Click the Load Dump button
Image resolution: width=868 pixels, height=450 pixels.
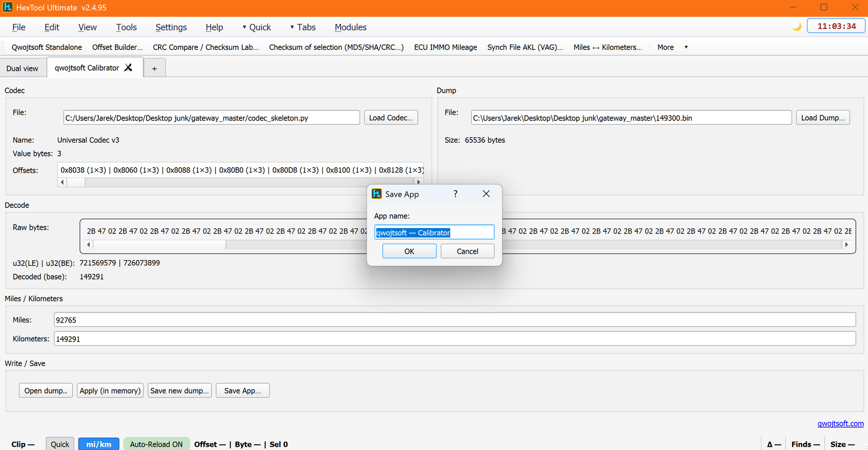[x=823, y=118]
